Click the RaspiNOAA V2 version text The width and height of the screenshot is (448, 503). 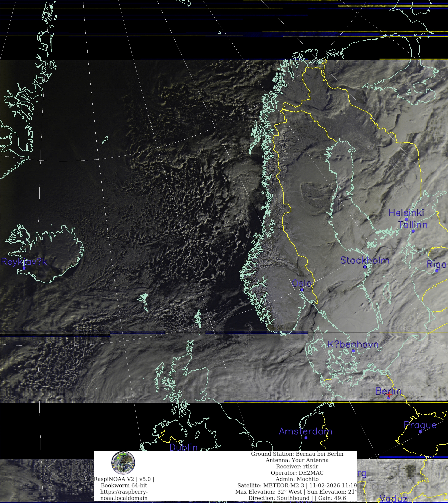(x=124, y=479)
